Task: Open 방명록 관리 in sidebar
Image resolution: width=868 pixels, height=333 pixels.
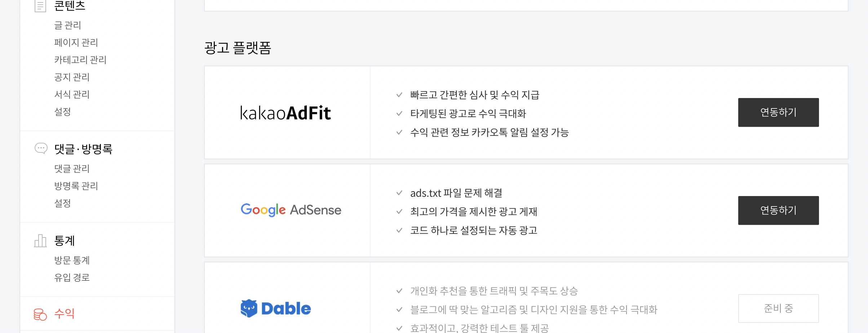Action: [76, 186]
